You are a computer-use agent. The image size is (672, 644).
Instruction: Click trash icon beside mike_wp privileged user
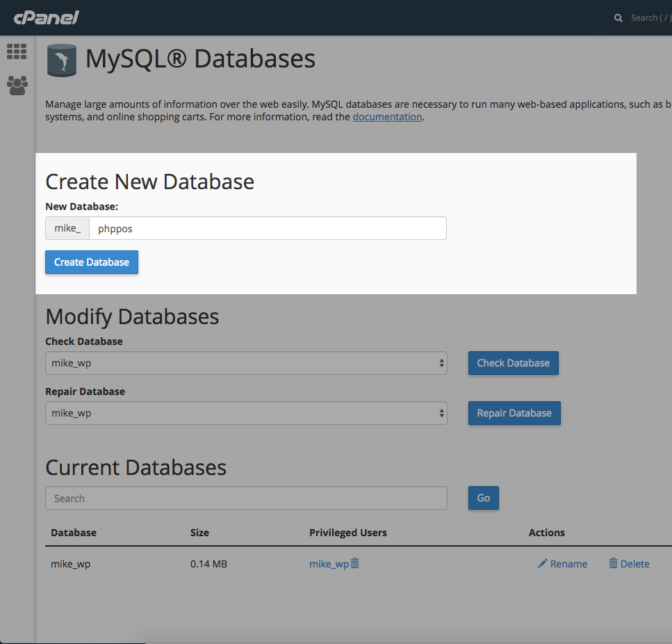click(x=355, y=563)
